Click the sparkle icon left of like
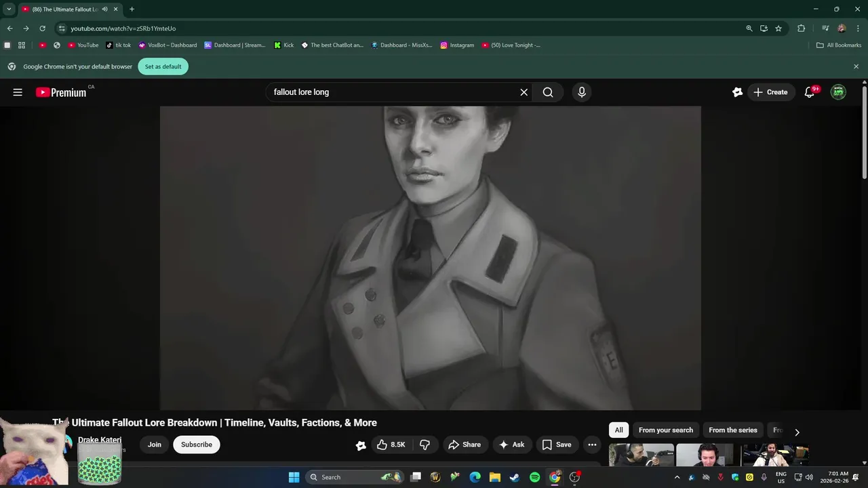 pyautogui.click(x=361, y=445)
